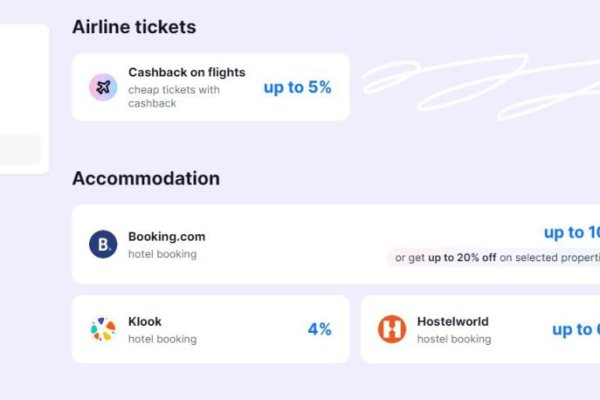Click the orange Hostelworld logo icon
This screenshot has width=600, height=400.
coord(392,329)
